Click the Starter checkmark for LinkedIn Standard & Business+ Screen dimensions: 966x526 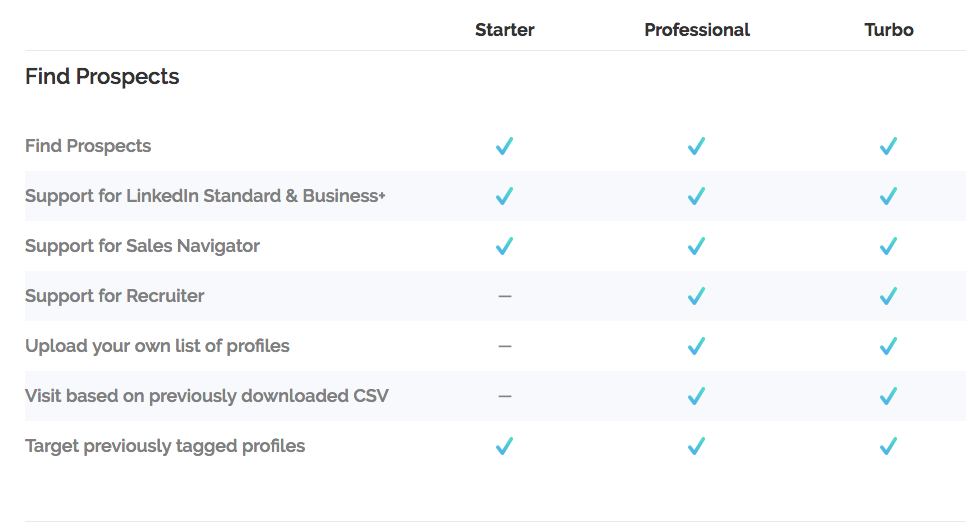tap(505, 196)
